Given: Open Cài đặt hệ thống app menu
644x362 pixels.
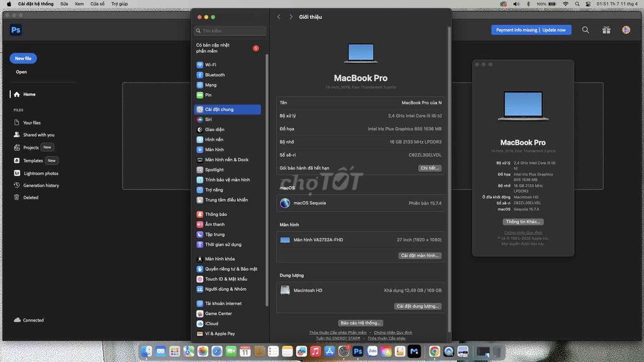Looking at the screenshot, I should click(36, 4).
